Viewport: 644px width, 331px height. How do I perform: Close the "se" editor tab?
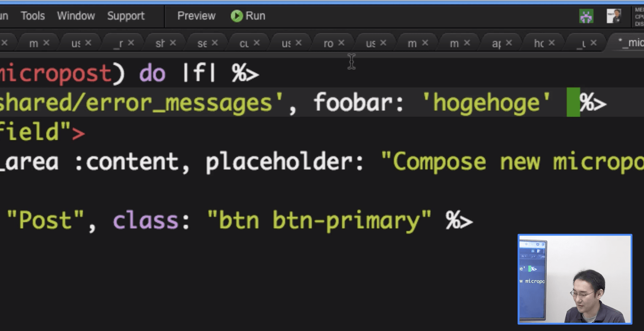[215, 43]
